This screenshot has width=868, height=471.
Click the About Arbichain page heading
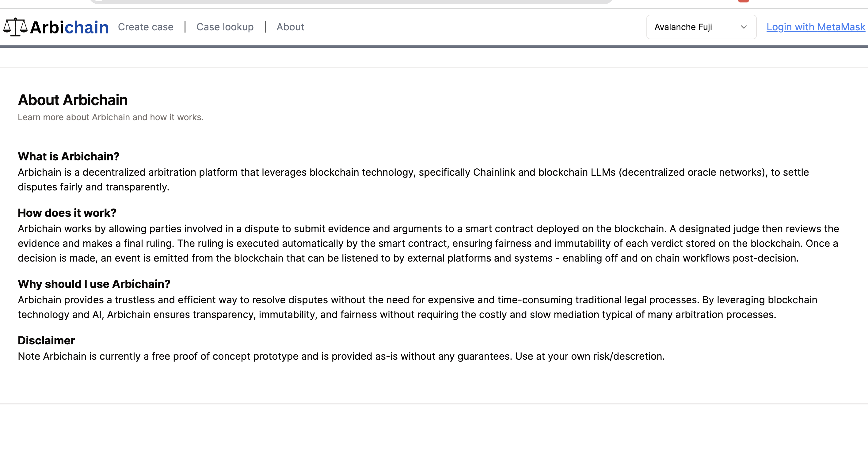point(73,100)
